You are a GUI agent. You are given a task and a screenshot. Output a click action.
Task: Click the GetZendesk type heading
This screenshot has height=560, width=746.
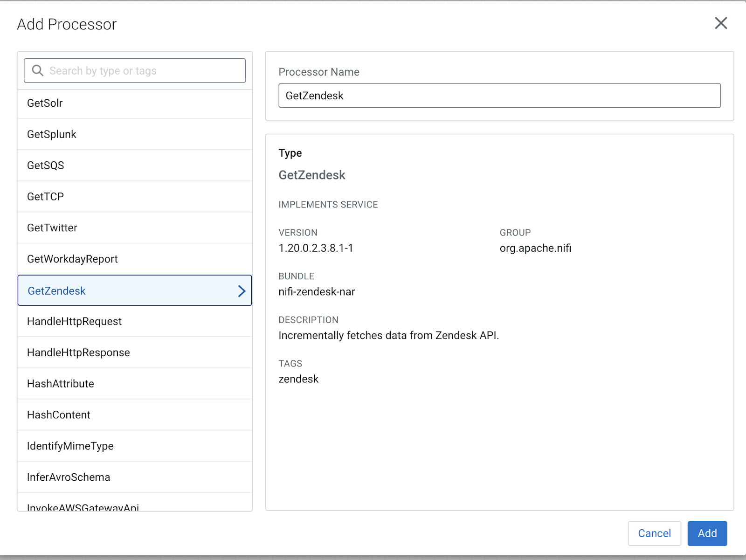tap(312, 175)
